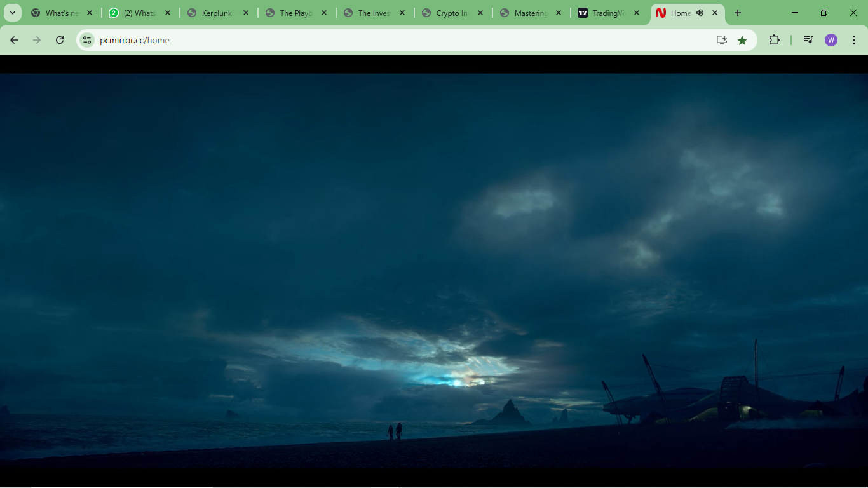This screenshot has height=488, width=868.
Task: View site information icon in address bar
Action: pyautogui.click(x=87, y=40)
